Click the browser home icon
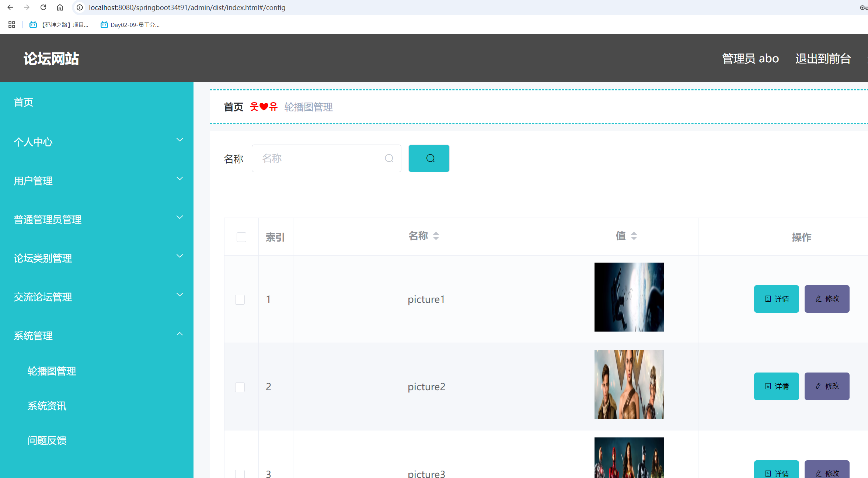The width and height of the screenshot is (868, 478). 60,7
